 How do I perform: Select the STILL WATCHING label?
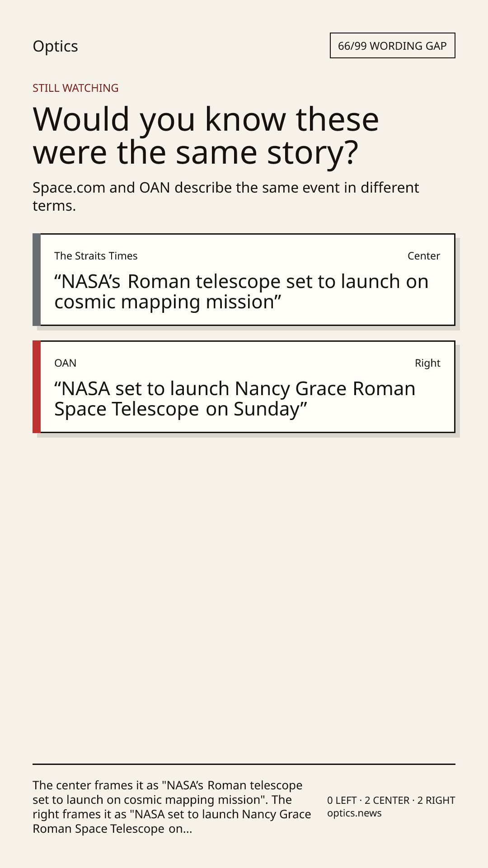click(75, 88)
